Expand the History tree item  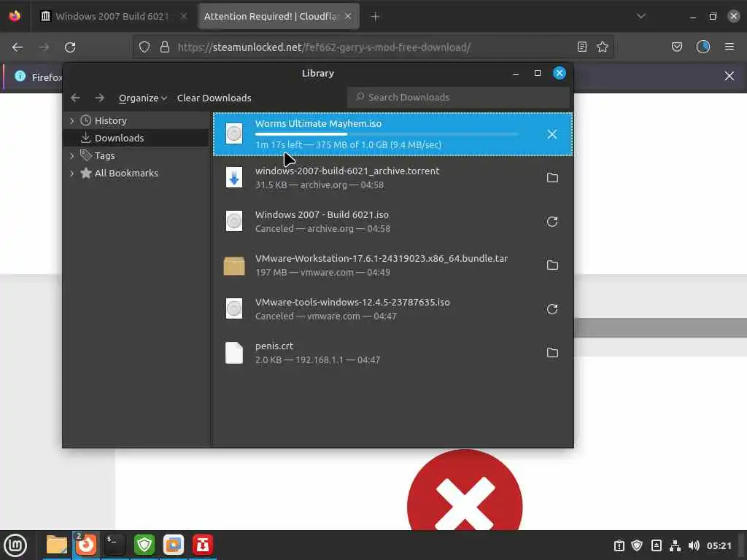tap(72, 121)
